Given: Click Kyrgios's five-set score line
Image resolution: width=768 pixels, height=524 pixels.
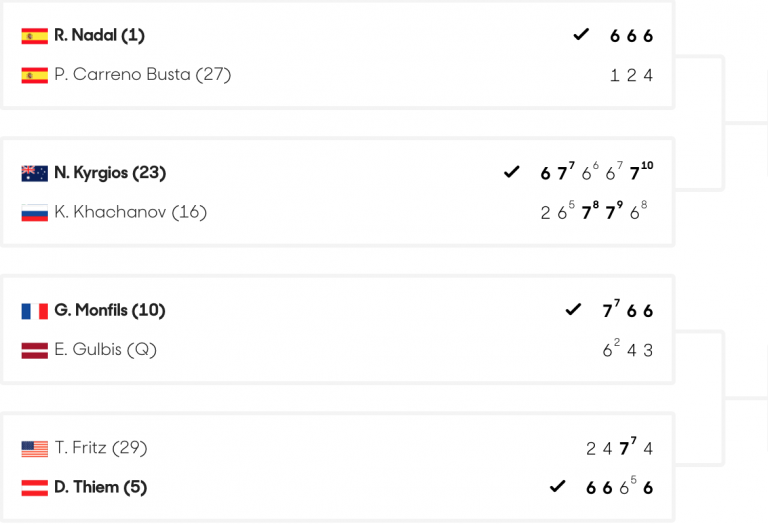Looking at the screenshot, I should (597, 172).
